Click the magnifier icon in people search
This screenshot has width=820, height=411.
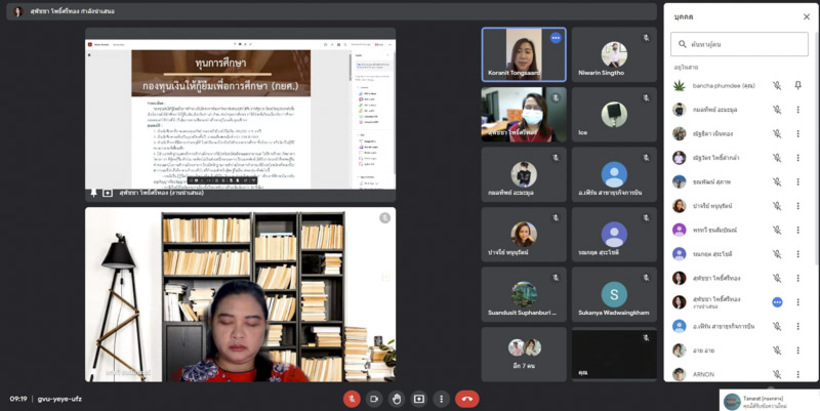click(x=682, y=44)
